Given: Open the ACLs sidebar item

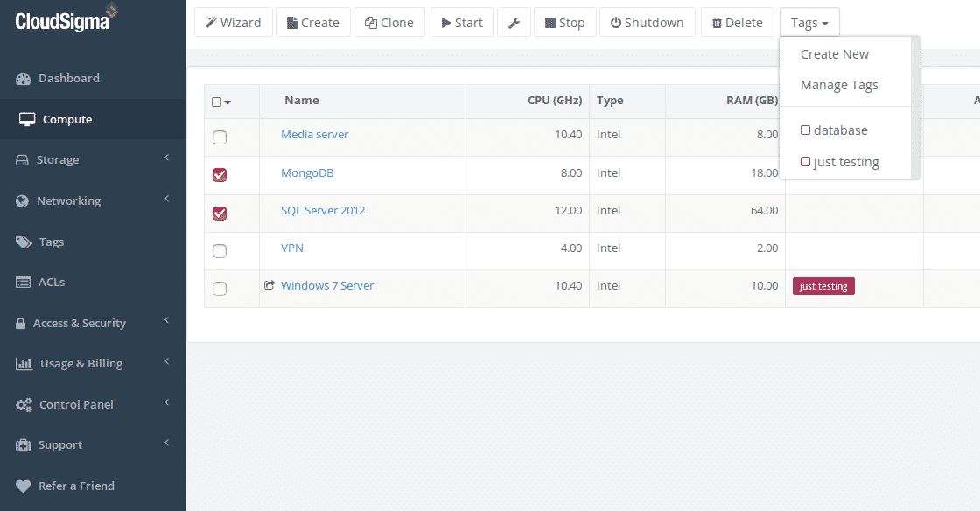Looking at the screenshot, I should click(52, 282).
